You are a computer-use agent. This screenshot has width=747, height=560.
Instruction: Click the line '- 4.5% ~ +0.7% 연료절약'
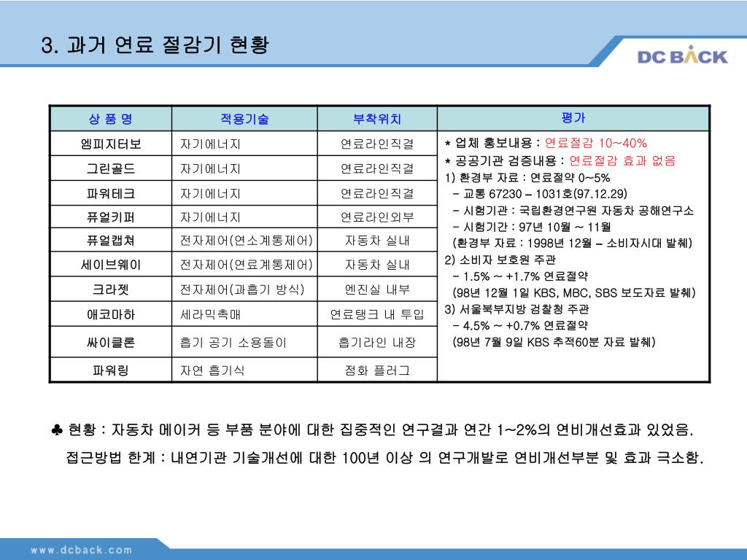(x=520, y=326)
